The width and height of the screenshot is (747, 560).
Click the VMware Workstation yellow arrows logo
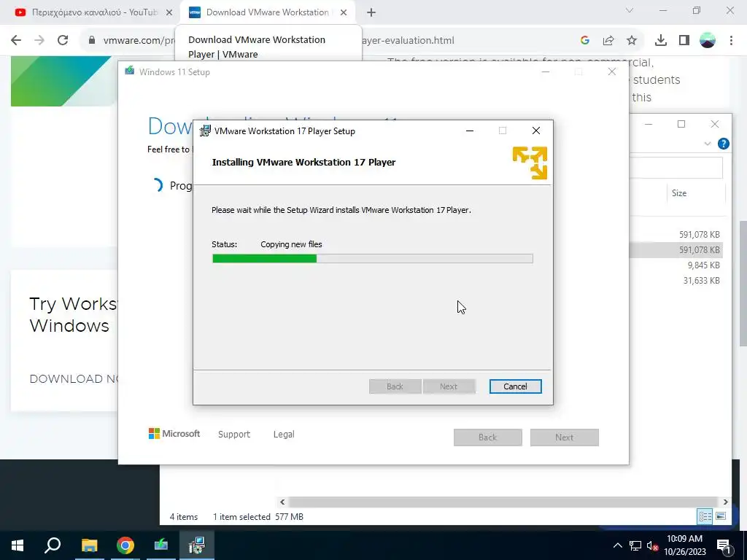coord(530,163)
